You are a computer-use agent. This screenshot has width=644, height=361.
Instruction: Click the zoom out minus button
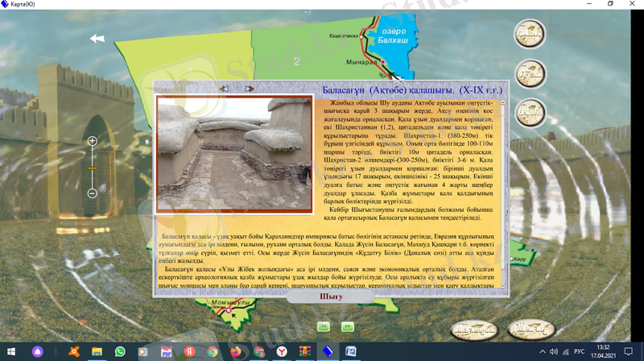coord(92,193)
